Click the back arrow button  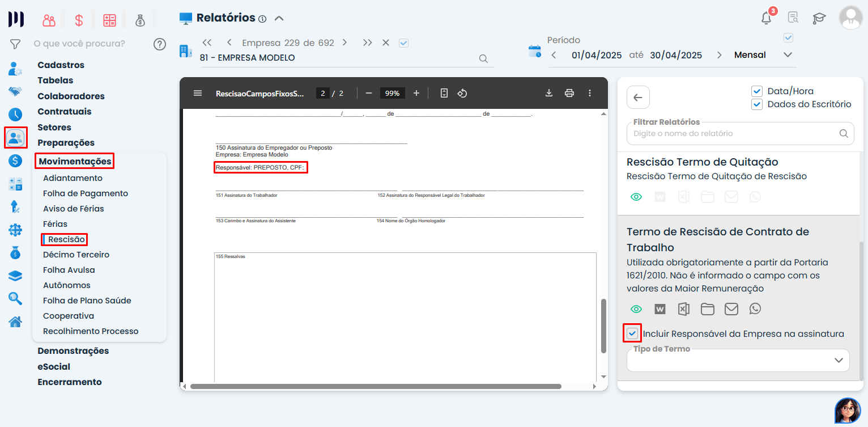pyautogui.click(x=638, y=98)
